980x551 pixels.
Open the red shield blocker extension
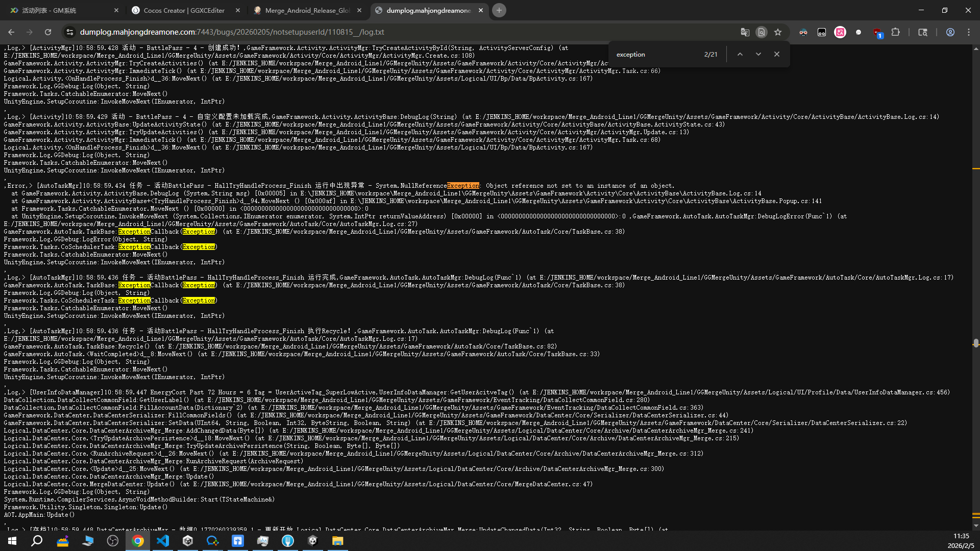coord(877,33)
